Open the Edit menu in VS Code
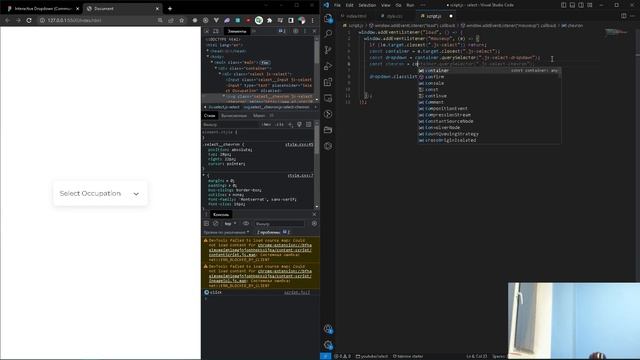 click(x=349, y=5)
